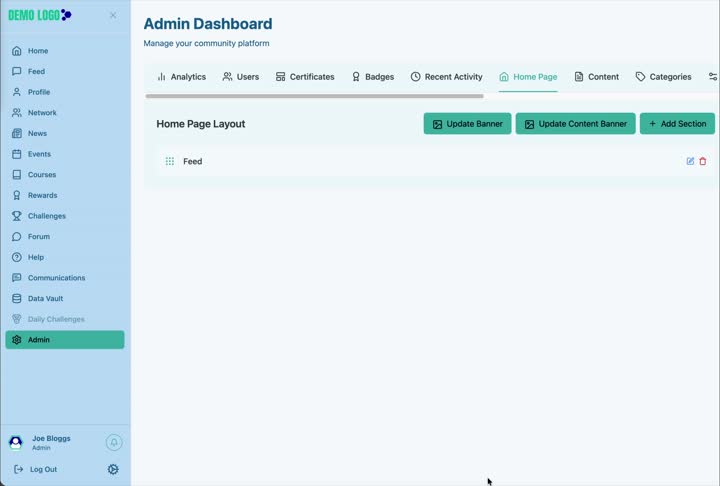Open Events in the sidebar
This screenshot has width=720, height=486.
(x=65, y=154)
